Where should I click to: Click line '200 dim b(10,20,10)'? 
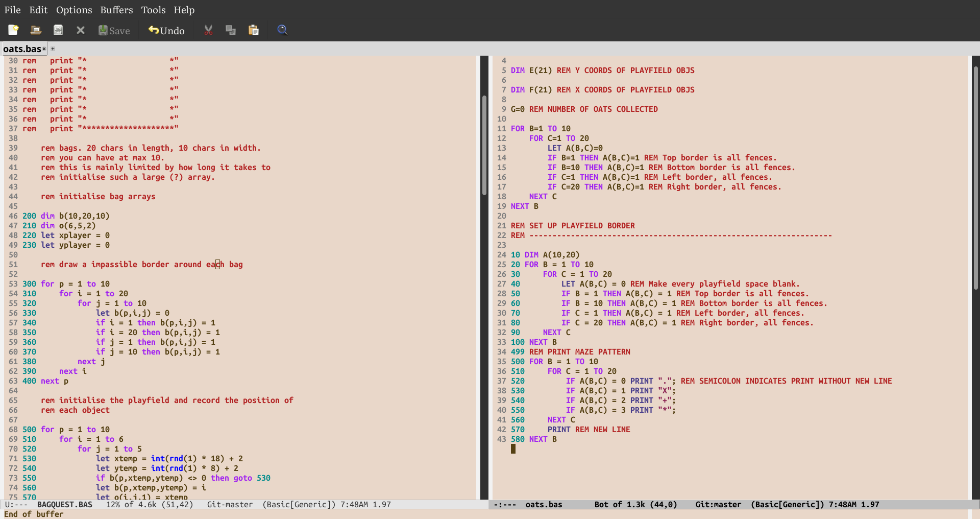pos(66,216)
